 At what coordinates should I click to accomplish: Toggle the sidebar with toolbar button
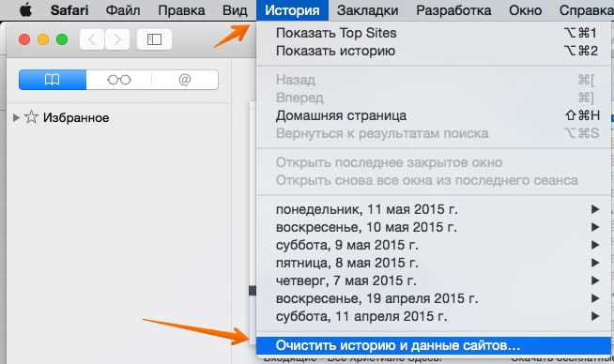(154, 39)
